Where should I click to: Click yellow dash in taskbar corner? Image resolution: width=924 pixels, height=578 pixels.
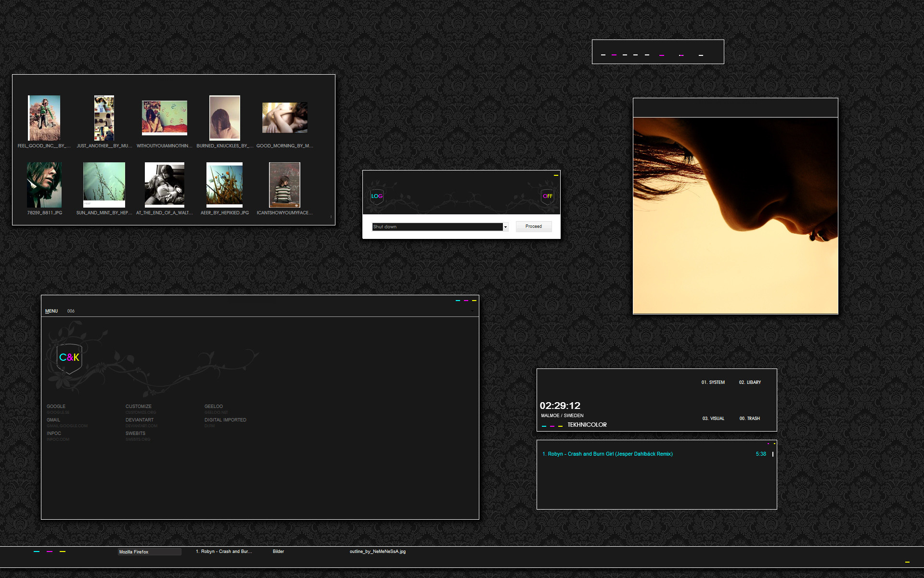click(907, 562)
